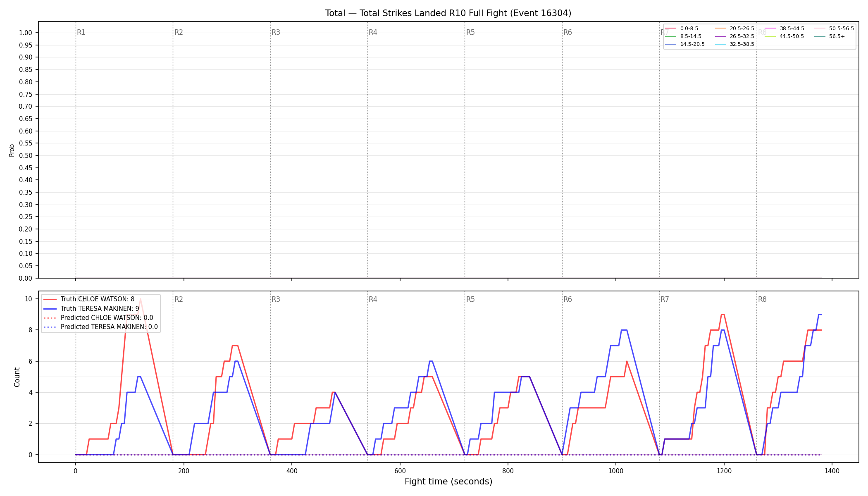Click the R6 round marker in probability plot
Viewport: 868px width, 496px height.
568,32
